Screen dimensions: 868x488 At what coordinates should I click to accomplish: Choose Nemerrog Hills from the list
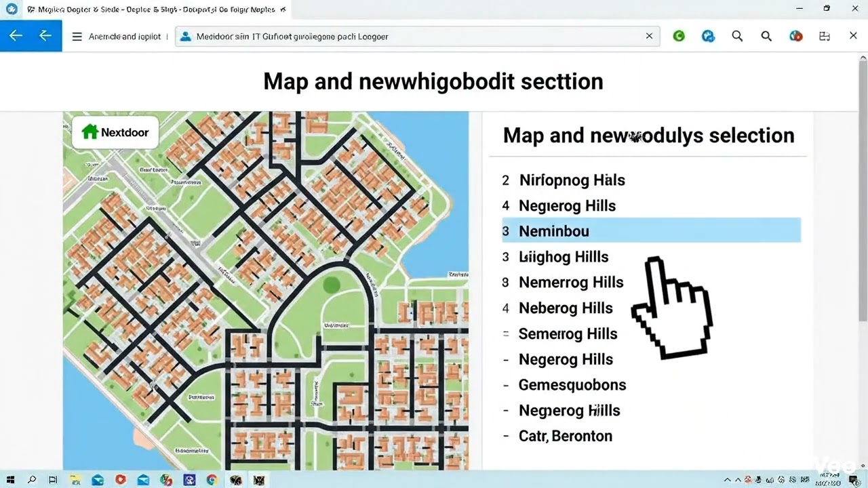click(571, 283)
